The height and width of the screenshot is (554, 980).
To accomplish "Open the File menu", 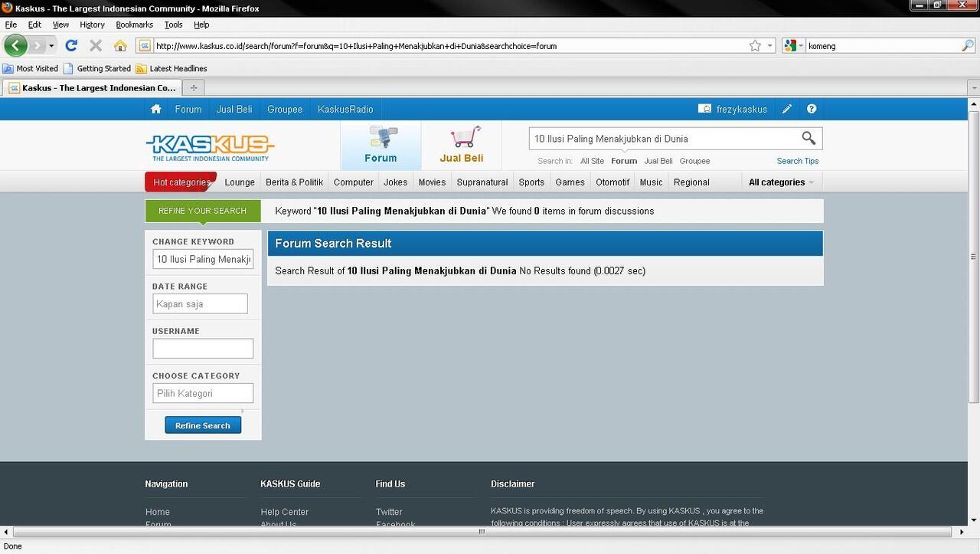I will tap(11, 25).
